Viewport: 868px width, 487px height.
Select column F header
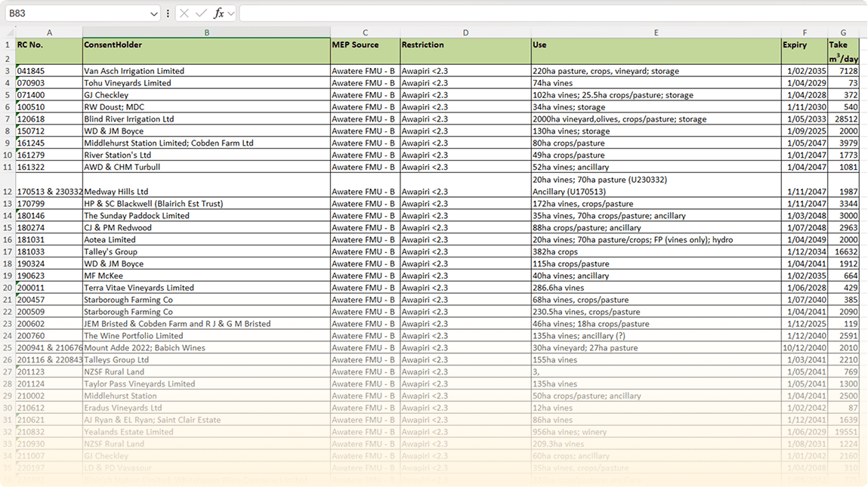(x=805, y=32)
